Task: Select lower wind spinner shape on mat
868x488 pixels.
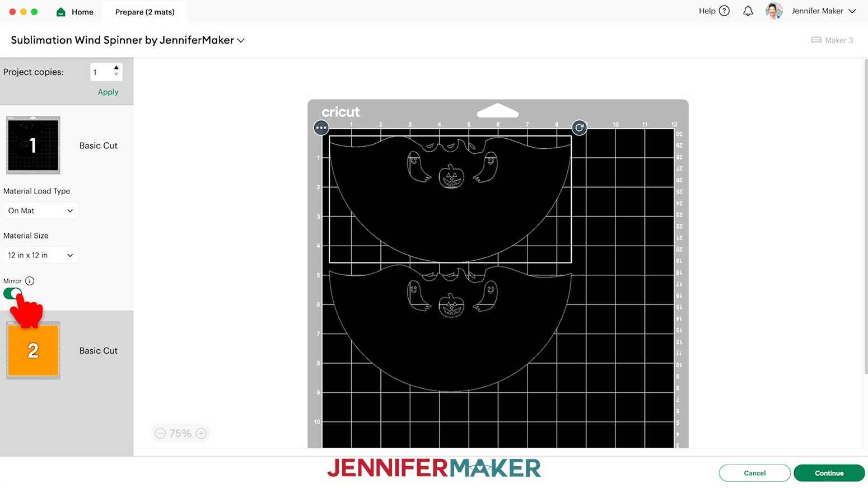Action: click(450, 329)
